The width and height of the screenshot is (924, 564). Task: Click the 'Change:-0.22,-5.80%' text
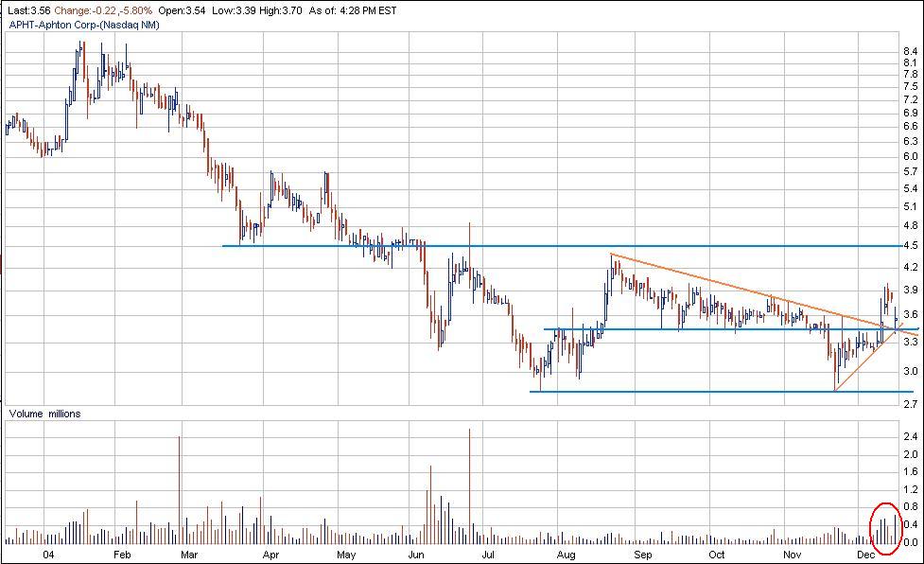click(x=103, y=10)
